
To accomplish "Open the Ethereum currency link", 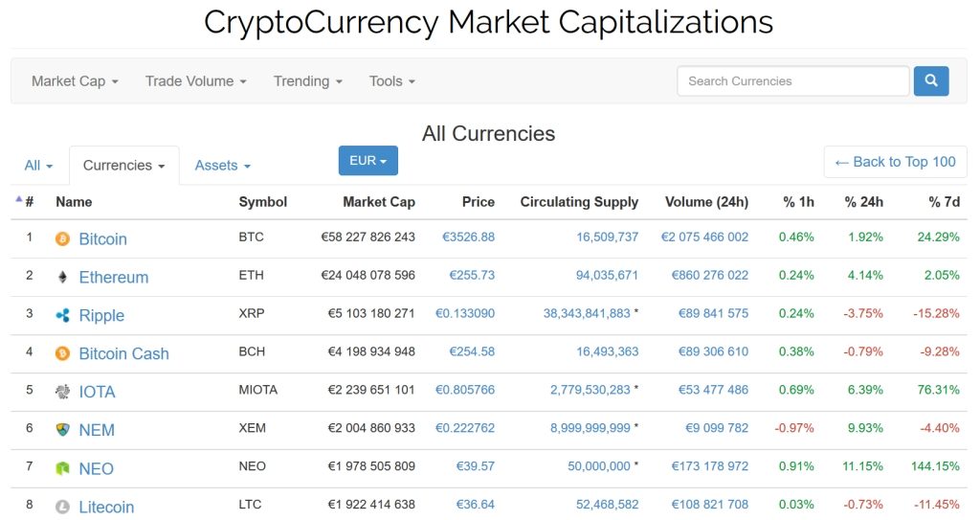I will [x=113, y=277].
